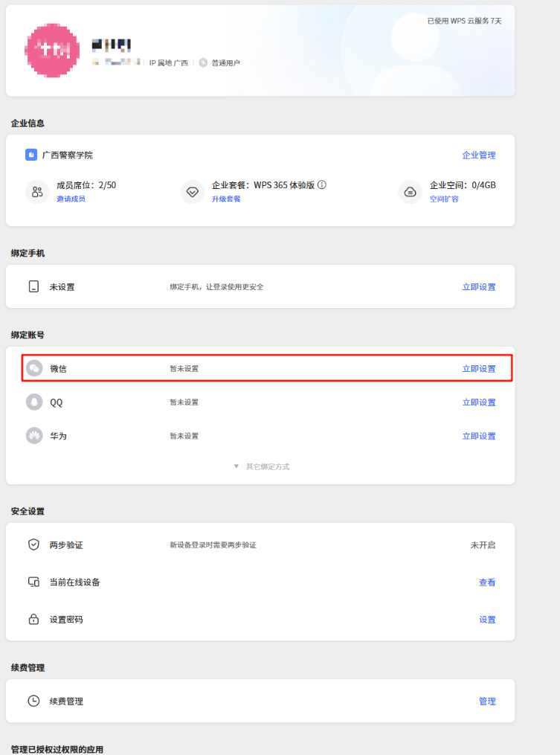The image size is (560, 755).
Task: Click 立即设置 for 微信 binding
Action: click(478, 369)
